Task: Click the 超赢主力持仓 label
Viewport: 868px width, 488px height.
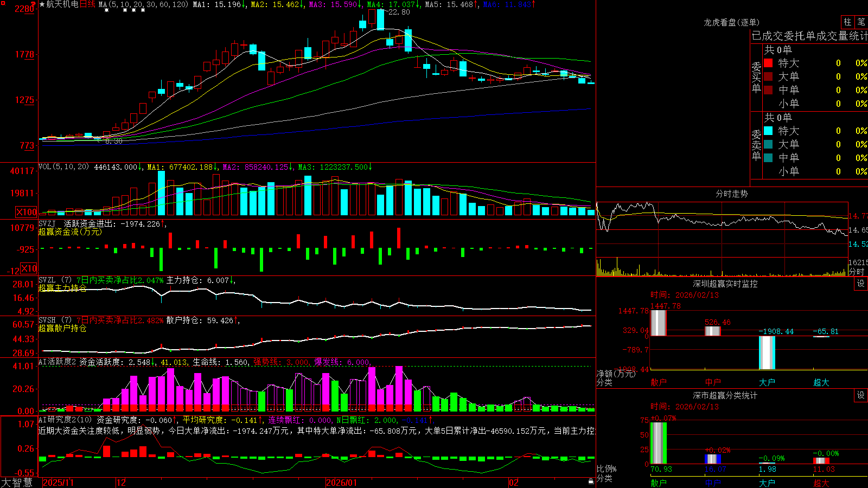Action: [62, 288]
